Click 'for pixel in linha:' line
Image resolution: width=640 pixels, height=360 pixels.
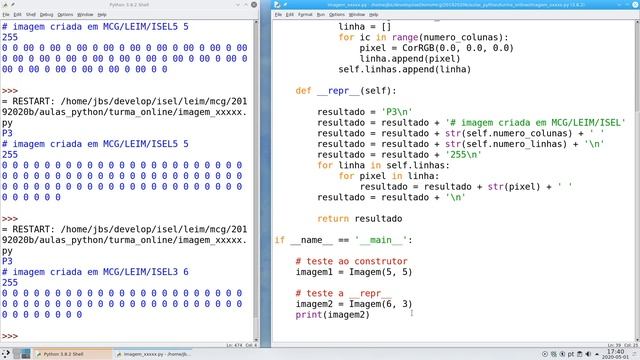point(389,176)
